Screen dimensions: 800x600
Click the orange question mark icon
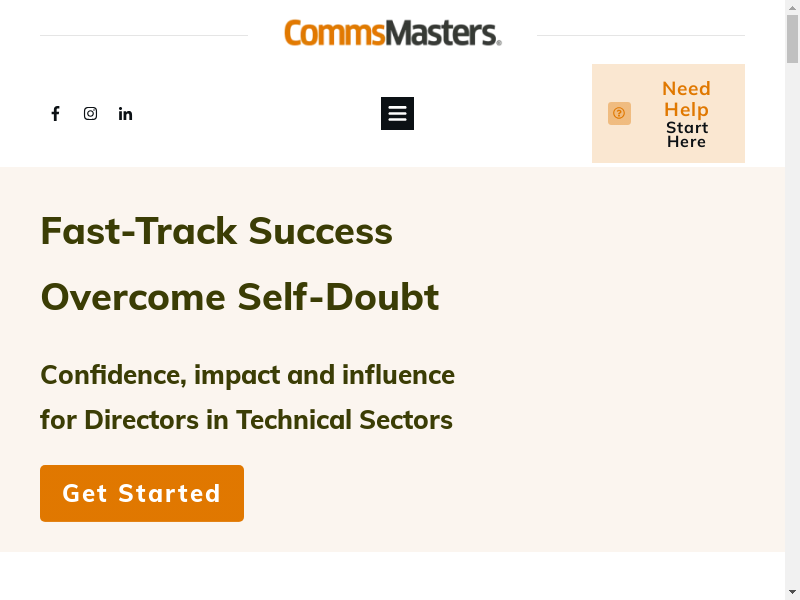click(619, 114)
